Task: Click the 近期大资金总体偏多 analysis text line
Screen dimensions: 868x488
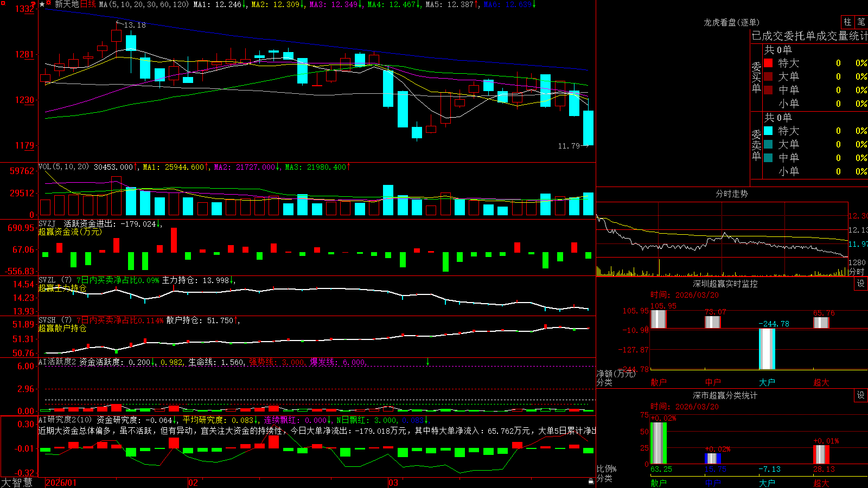Action: click(317, 431)
